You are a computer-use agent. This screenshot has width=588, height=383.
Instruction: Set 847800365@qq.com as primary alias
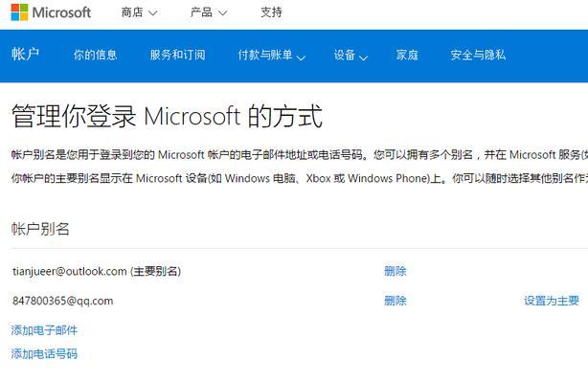[552, 301]
